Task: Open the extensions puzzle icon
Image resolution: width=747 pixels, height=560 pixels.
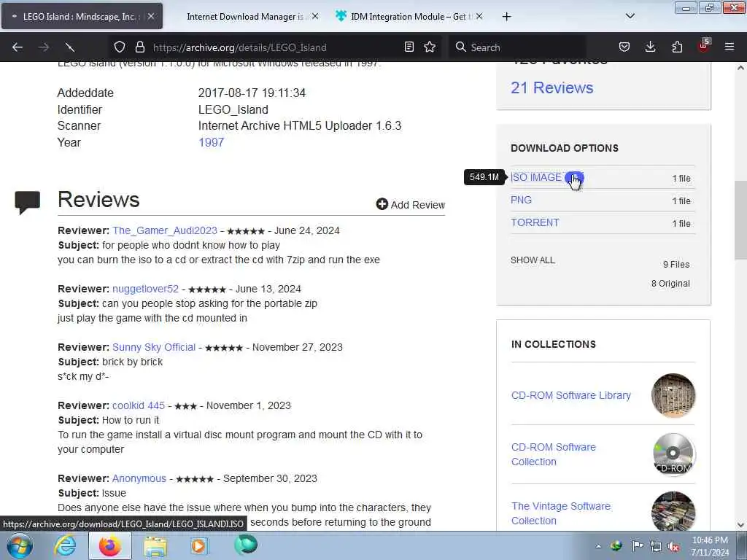Action: pos(677,47)
